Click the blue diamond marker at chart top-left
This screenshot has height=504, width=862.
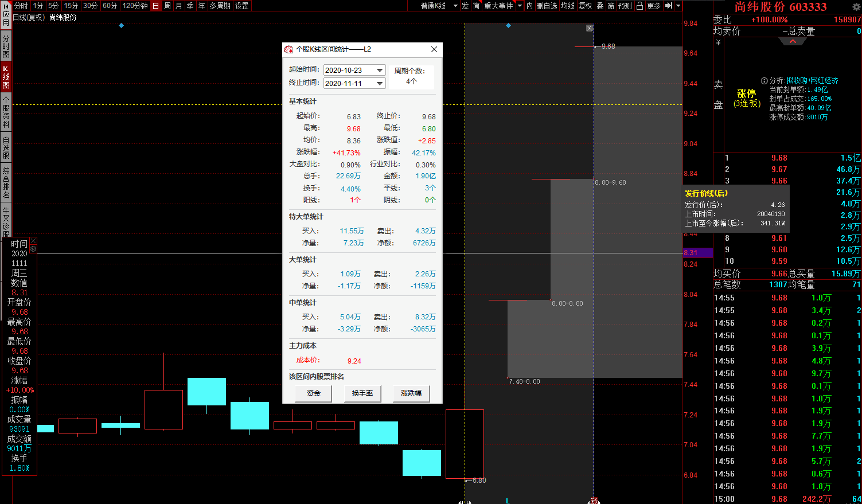pyautogui.click(x=121, y=26)
